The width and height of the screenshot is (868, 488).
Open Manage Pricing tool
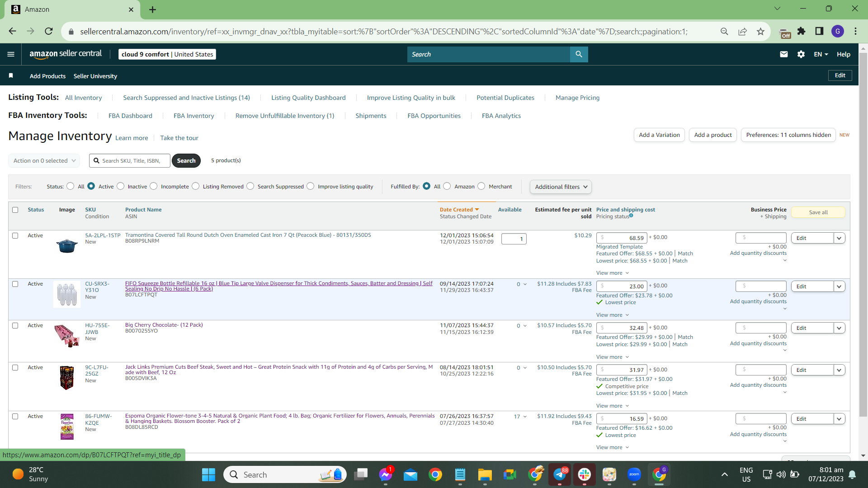[577, 98]
